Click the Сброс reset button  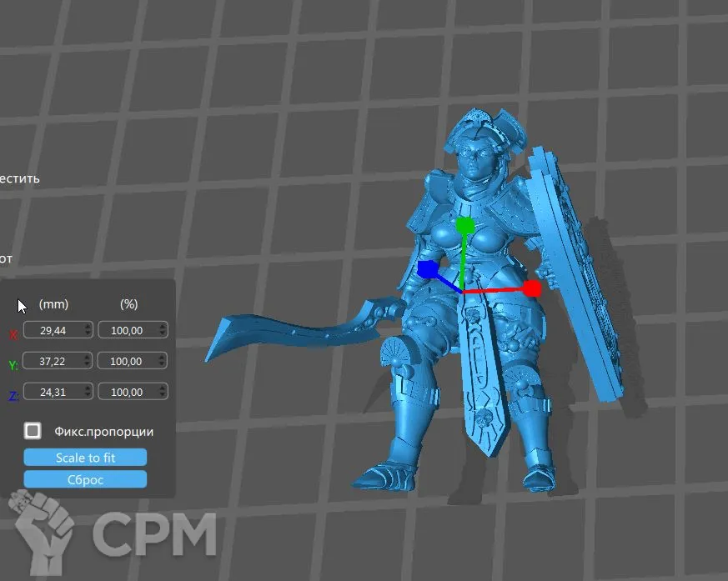click(x=85, y=479)
